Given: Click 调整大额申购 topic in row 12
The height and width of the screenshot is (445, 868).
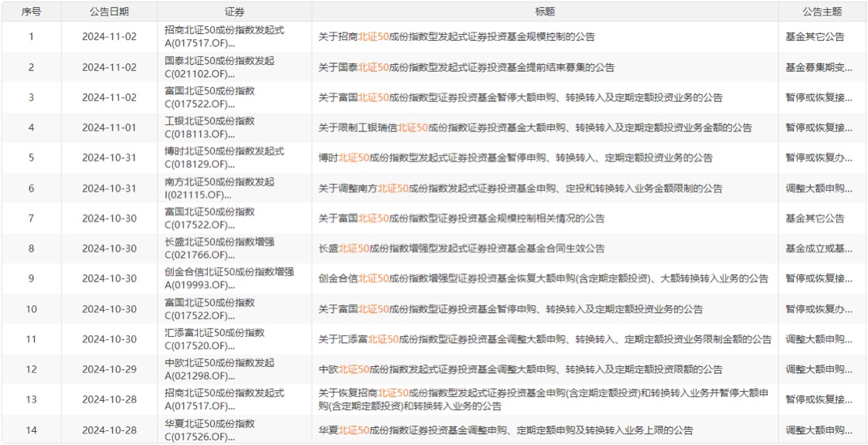Looking at the screenshot, I should 819,369.
